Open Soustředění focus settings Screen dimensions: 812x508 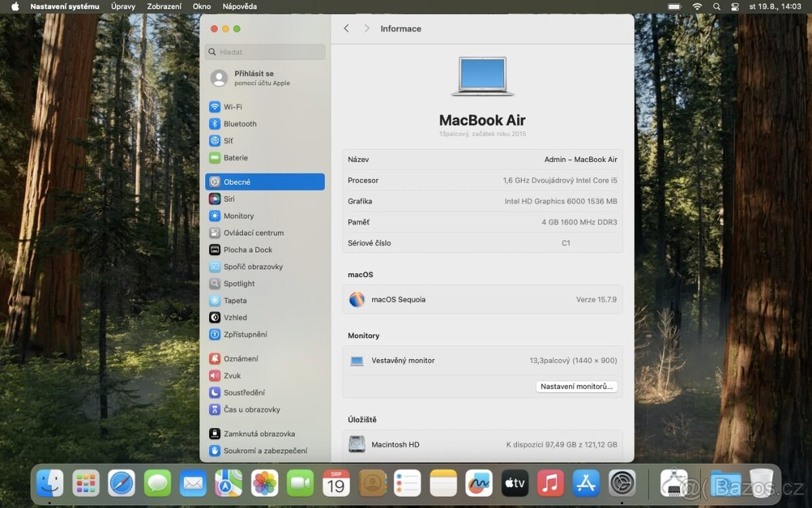click(x=265, y=393)
